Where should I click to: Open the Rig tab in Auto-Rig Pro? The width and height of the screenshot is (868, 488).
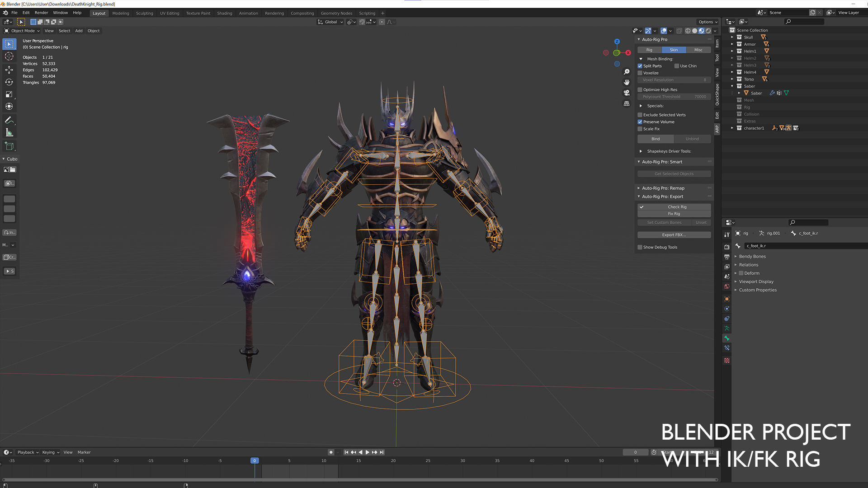tap(649, 50)
